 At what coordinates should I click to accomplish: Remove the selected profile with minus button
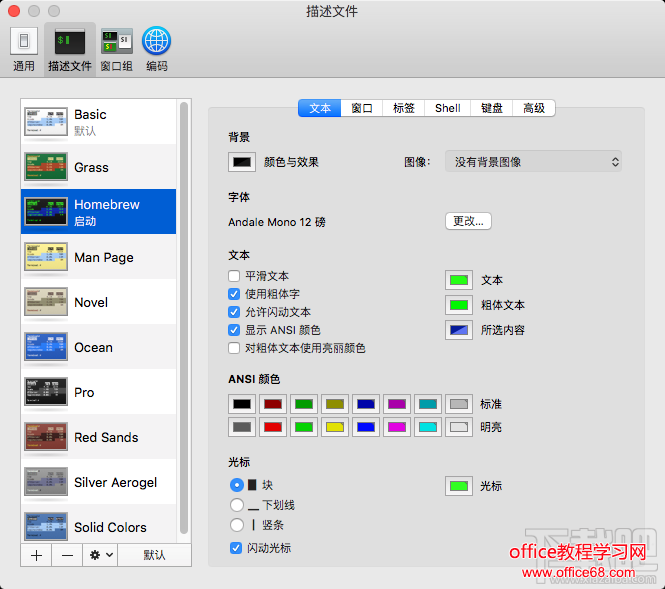click(x=66, y=555)
